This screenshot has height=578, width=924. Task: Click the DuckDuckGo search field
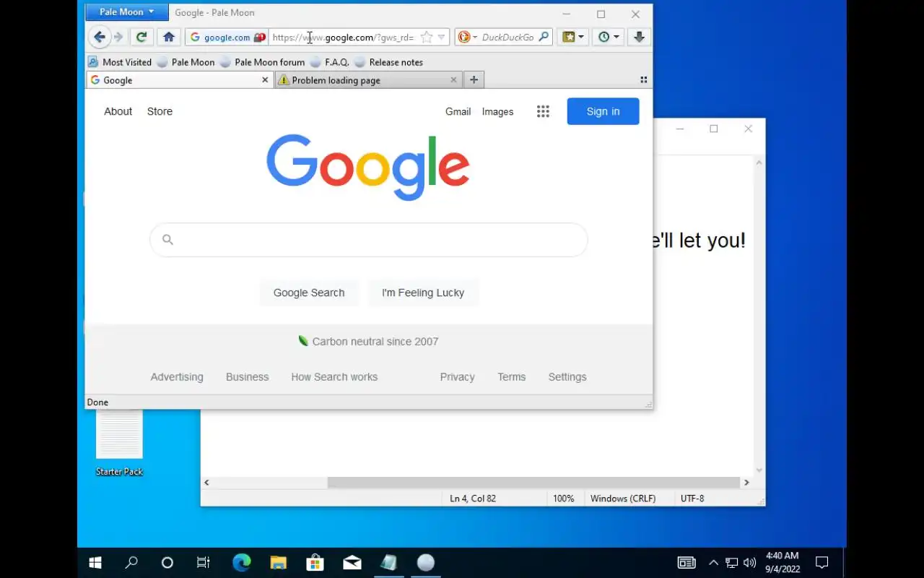click(x=507, y=38)
